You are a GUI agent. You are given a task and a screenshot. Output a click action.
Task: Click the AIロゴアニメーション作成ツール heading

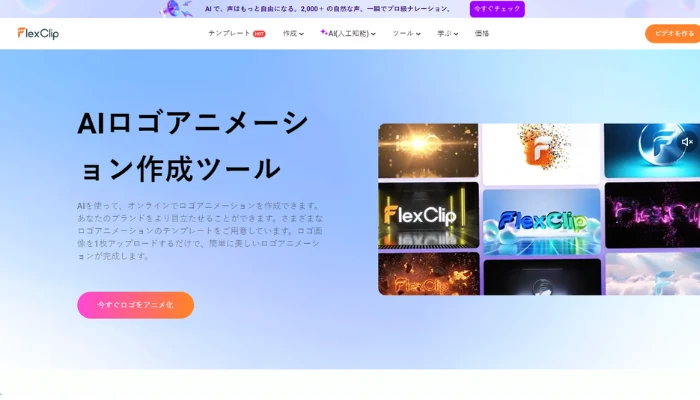[193, 146]
